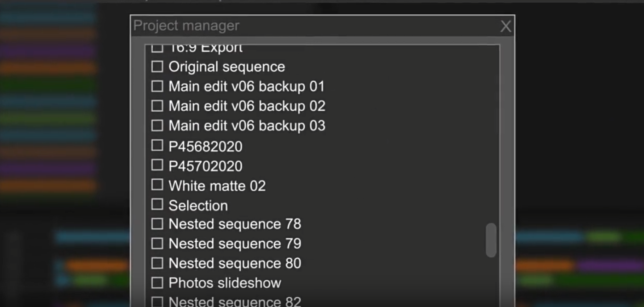Viewport: 644px width, 307px height.
Task: Click the Original sequence item name
Action: [226, 67]
